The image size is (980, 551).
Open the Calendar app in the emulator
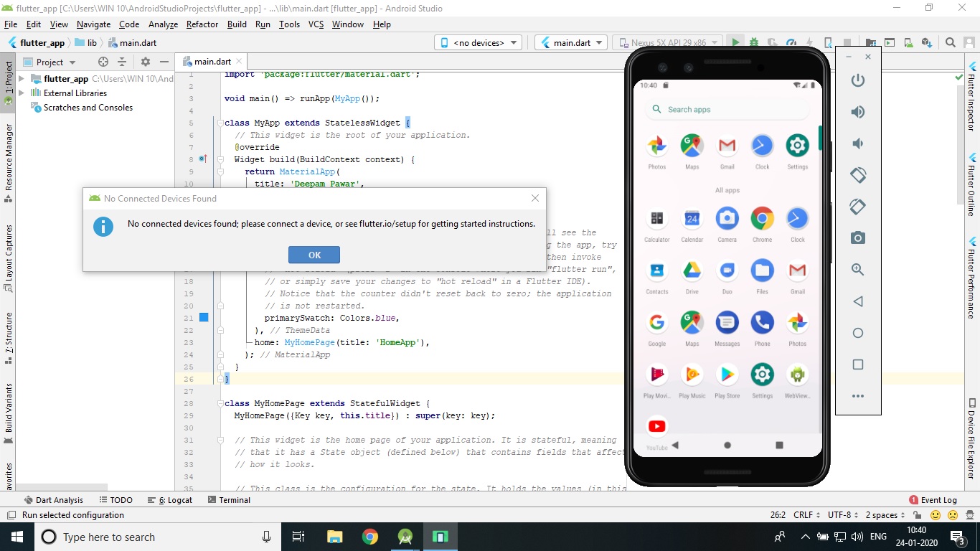pos(692,224)
